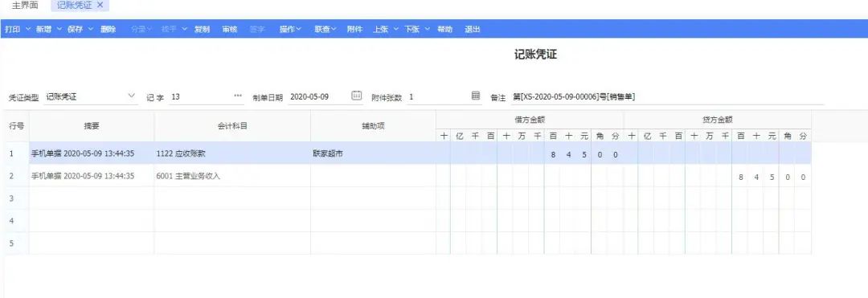868x298 pixels.
Task: Open the 下张 dropdown arrow
Action: [428, 29]
